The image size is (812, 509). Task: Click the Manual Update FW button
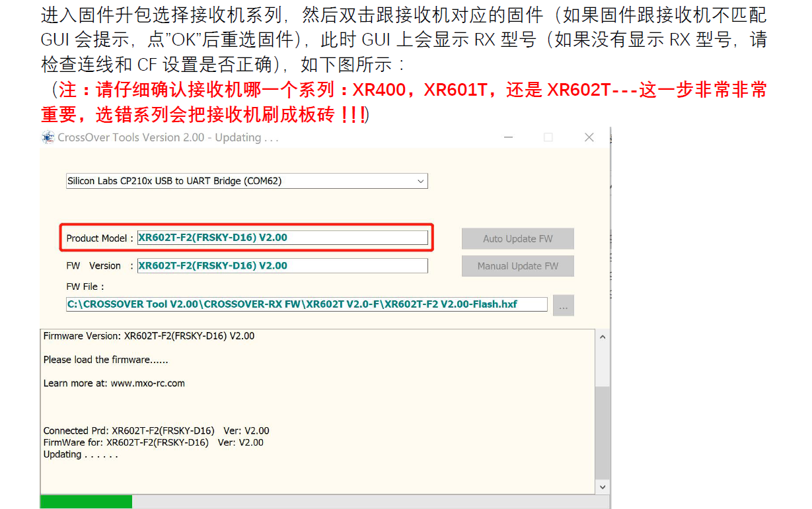click(x=517, y=266)
